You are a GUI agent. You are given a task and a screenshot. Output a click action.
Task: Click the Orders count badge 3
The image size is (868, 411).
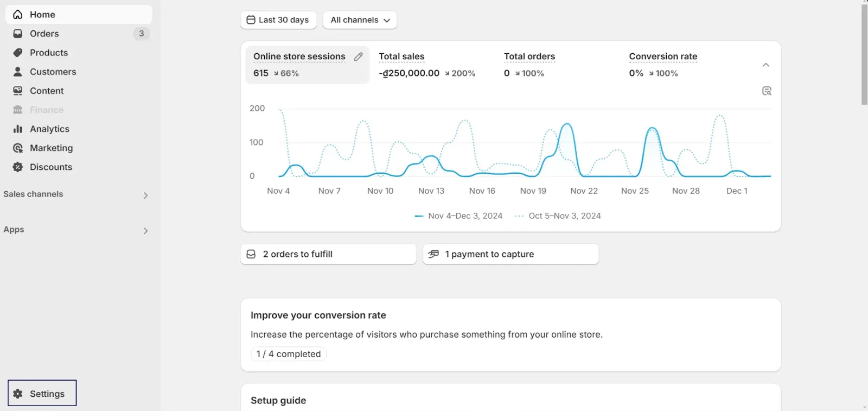142,34
